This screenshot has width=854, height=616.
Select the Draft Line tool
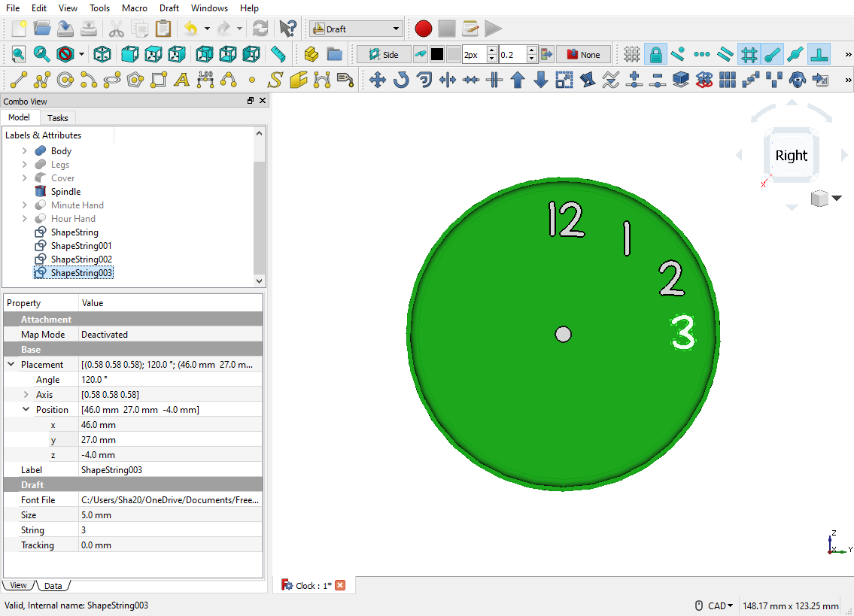pos(19,80)
